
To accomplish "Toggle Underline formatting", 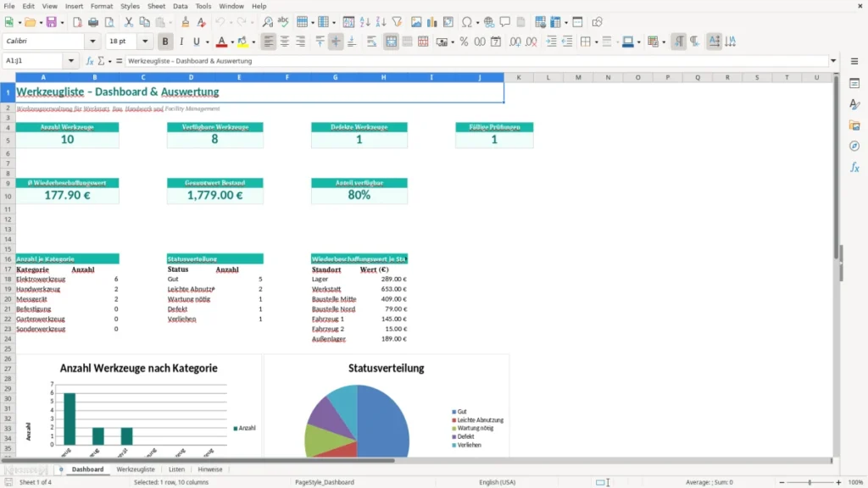I will [x=196, y=42].
